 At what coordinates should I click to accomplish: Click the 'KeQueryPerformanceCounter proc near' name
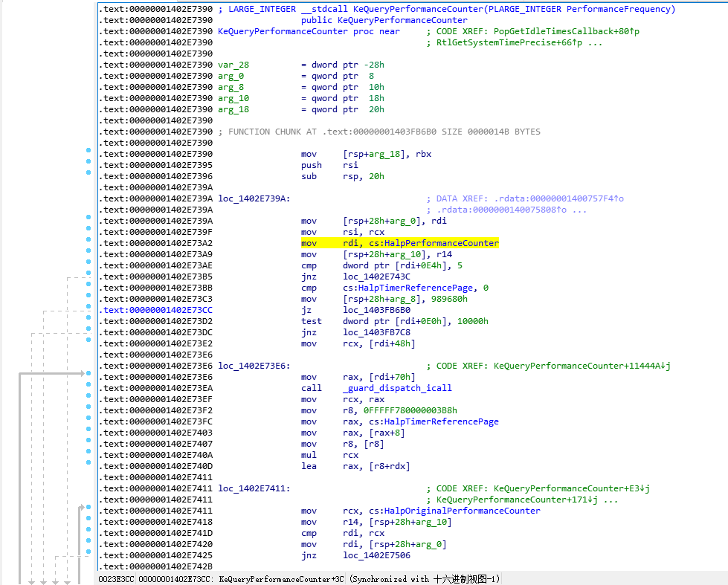pyautogui.click(x=309, y=31)
